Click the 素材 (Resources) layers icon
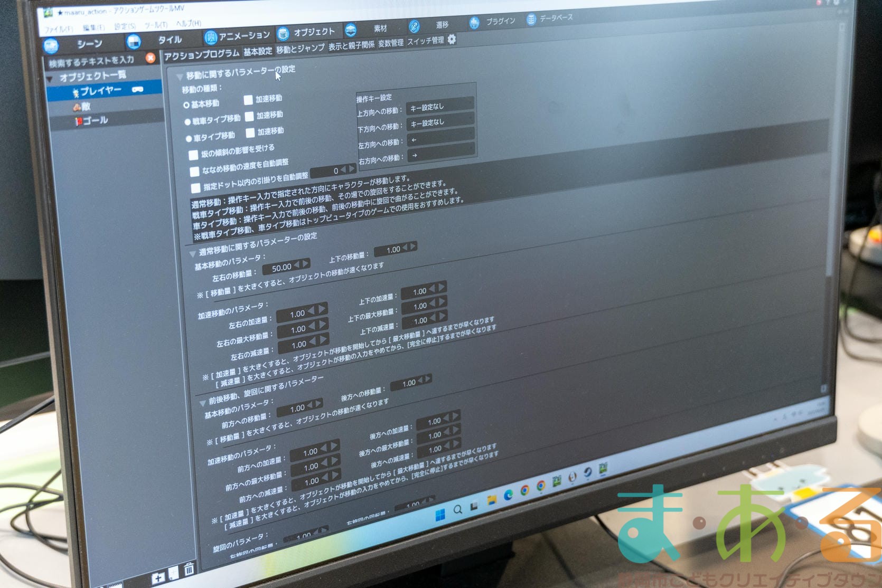This screenshot has height=588, width=882. point(350,30)
